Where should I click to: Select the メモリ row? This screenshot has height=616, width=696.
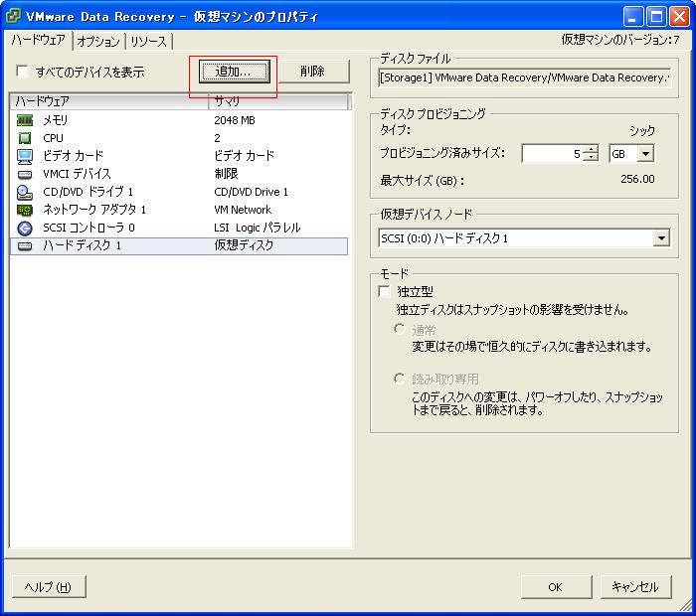[x=179, y=120]
